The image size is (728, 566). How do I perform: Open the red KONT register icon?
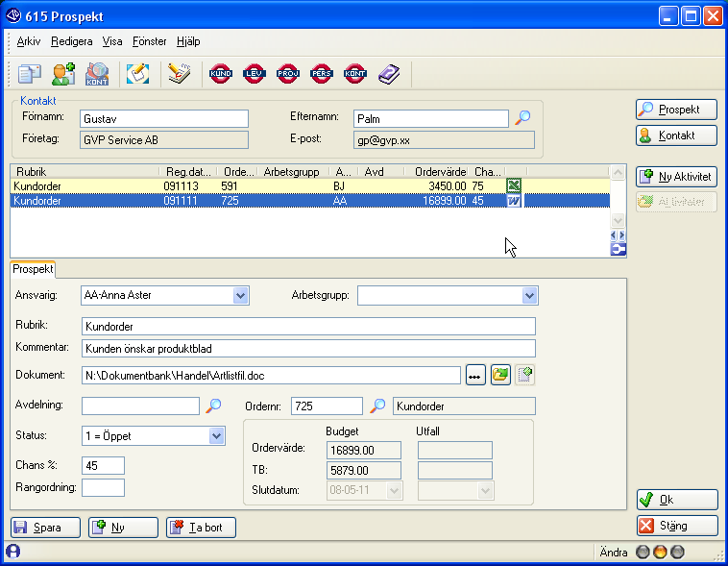[x=354, y=73]
